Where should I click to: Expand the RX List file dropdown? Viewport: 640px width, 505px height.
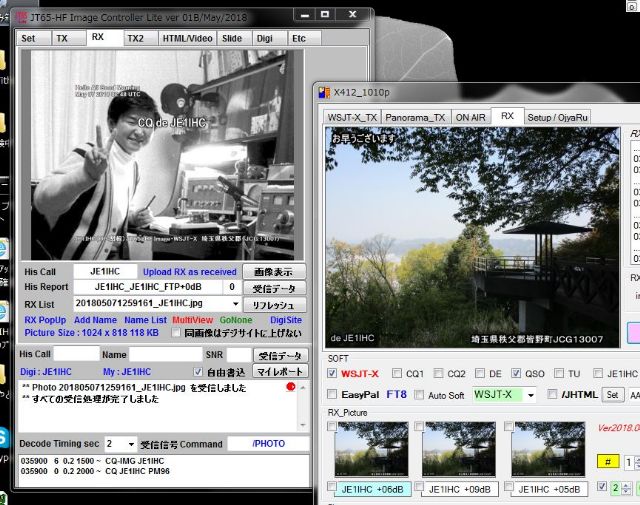[x=235, y=304]
